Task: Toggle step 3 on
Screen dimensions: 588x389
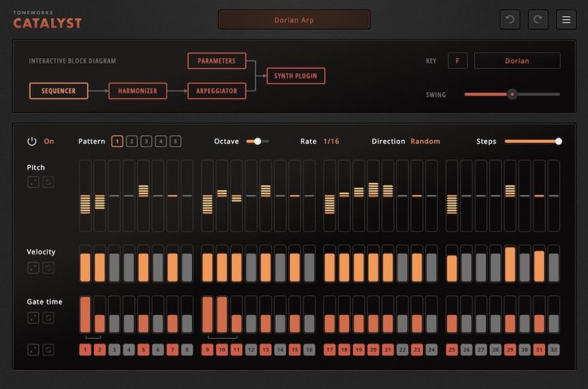Action: pos(114,350)
